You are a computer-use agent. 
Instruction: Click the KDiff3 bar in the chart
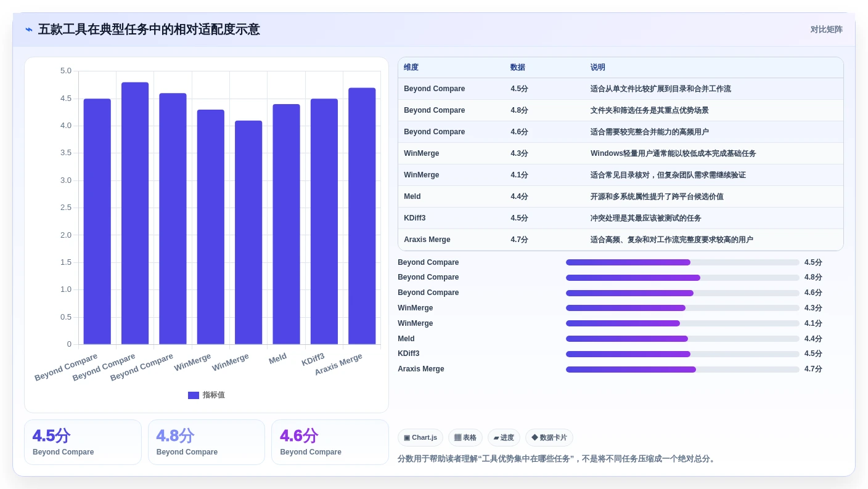[324, 222]
